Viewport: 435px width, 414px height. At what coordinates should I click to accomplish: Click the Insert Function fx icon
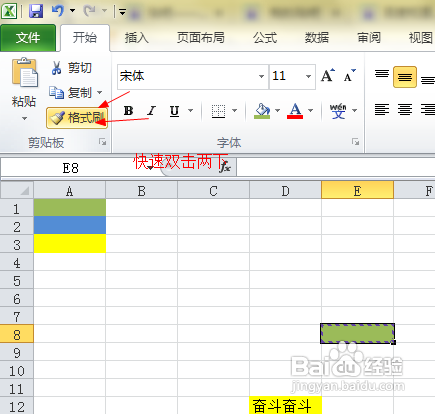225,166
